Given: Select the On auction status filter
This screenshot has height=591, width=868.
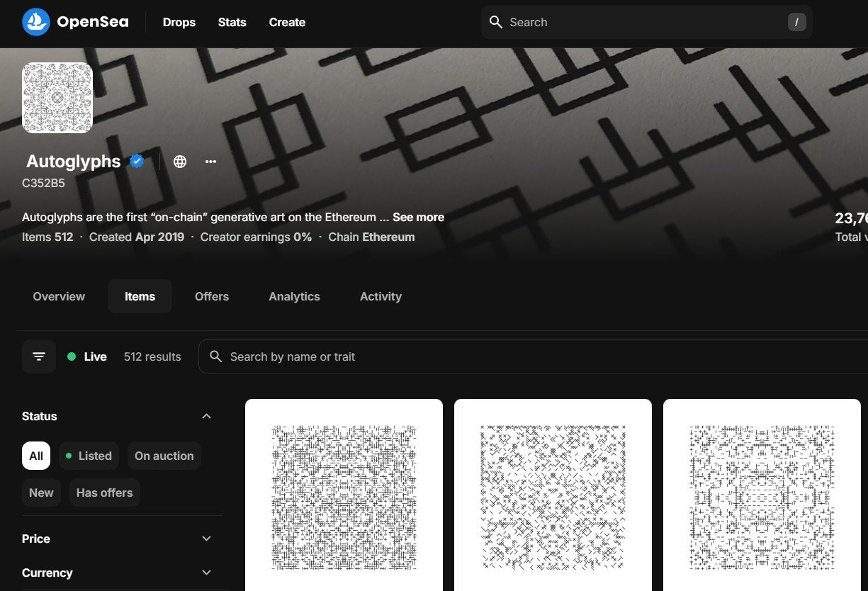Looking at the screenshot, I should (164, 456).
